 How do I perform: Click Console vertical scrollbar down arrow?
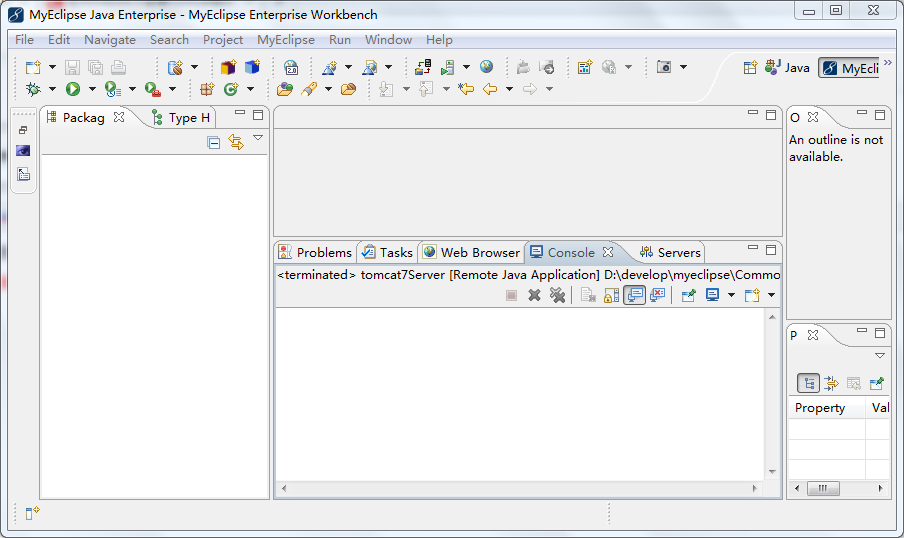pyautogui.click(x=772, y=472)
